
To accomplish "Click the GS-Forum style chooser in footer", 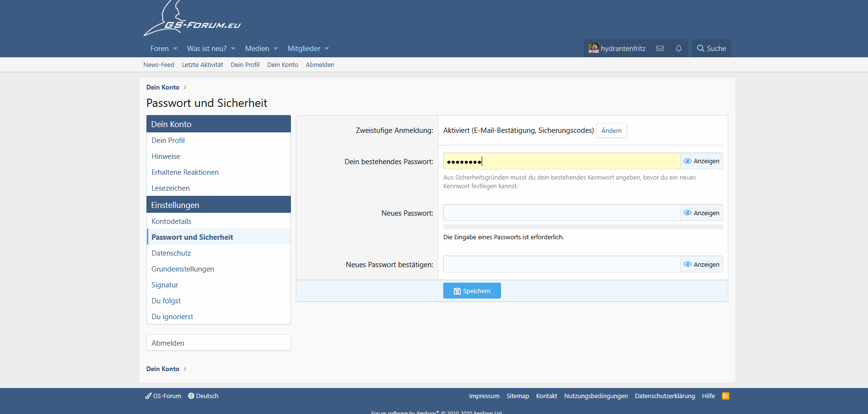I will 163,396.
